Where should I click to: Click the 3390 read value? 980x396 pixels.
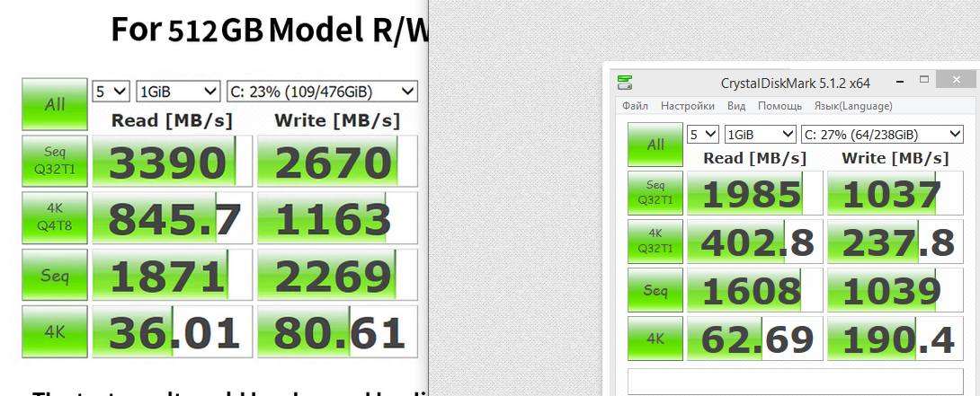(172, 161)
